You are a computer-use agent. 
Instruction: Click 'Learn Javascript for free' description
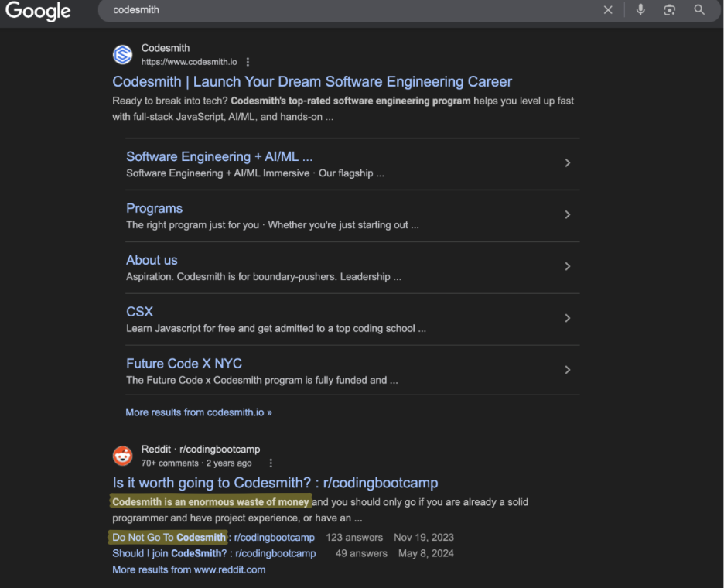(276, 328)
